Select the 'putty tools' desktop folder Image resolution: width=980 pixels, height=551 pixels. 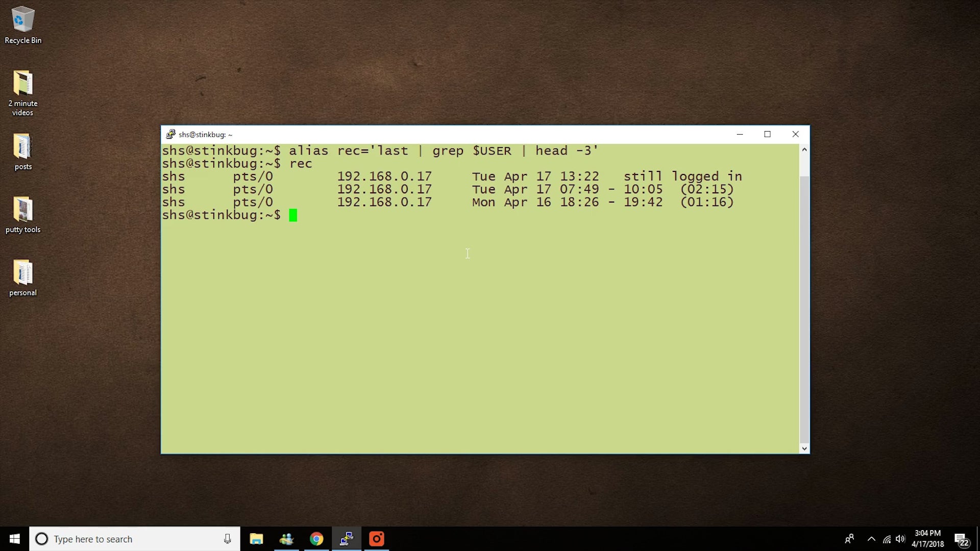pyautogui.click(x=23, y=215)
